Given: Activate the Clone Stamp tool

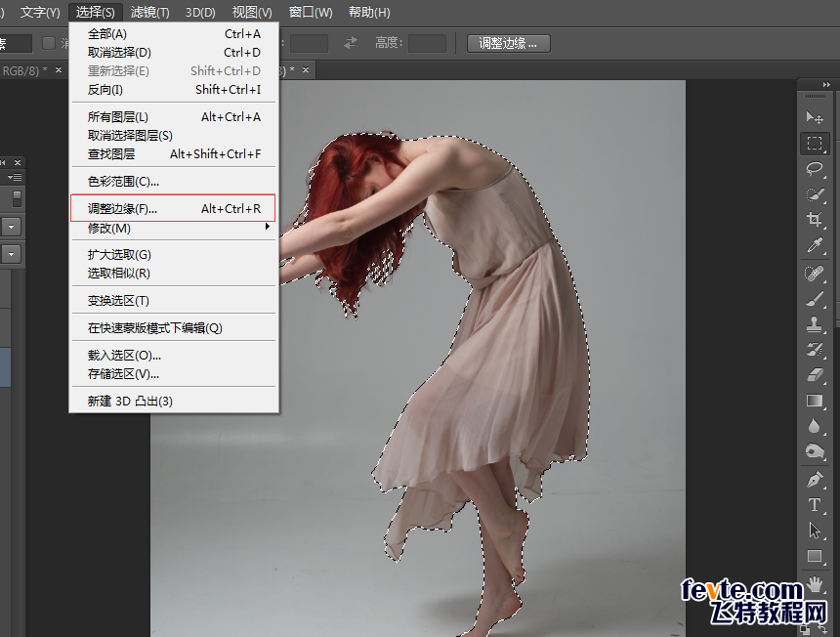Looking at the screenshot, I should tap(814, 323).
